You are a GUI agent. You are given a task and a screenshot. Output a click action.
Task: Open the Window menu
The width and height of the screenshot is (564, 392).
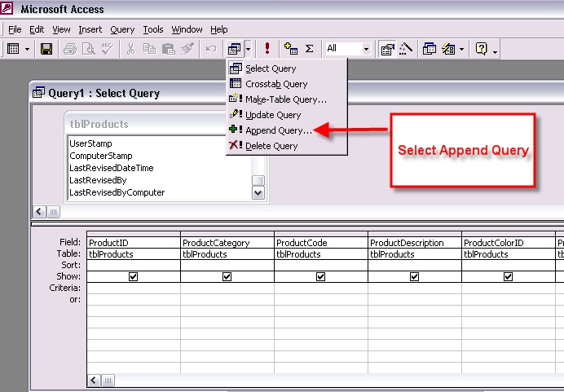tap(187, 29)
